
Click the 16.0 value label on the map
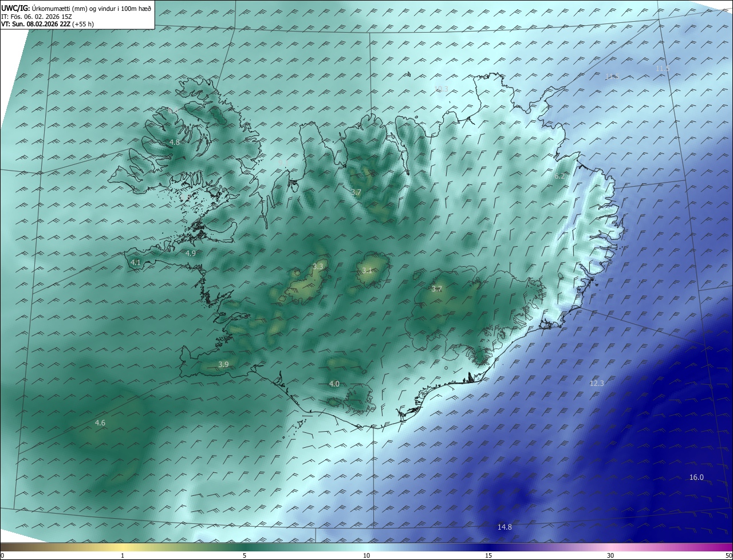click(x=696, y=477)
